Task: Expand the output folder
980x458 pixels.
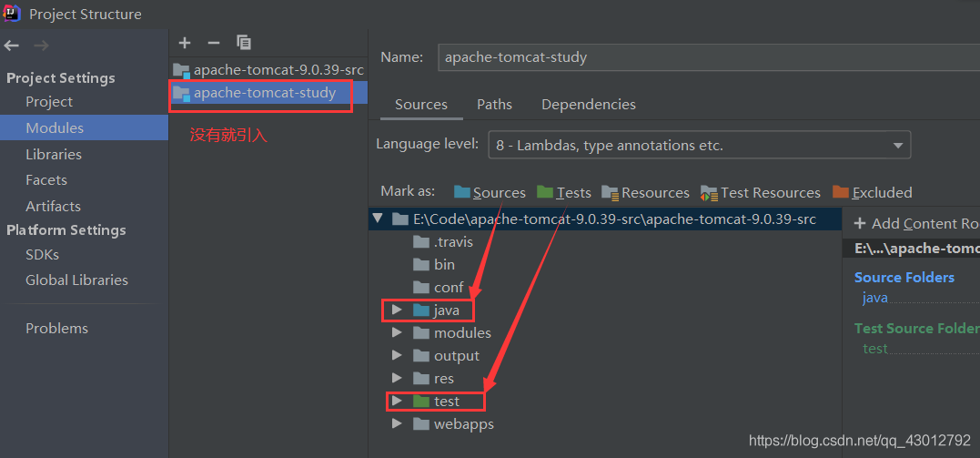Action: point(396,355)
